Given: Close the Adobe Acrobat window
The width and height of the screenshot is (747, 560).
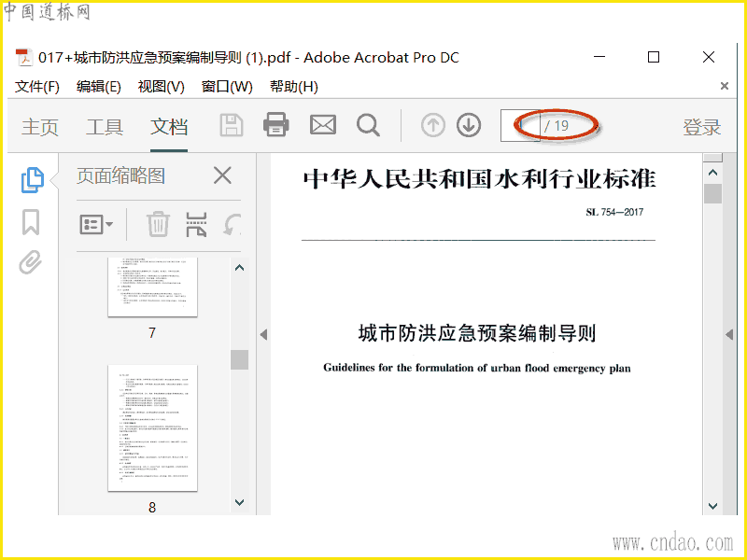Looking at the screenshot, I should [709, 57].
